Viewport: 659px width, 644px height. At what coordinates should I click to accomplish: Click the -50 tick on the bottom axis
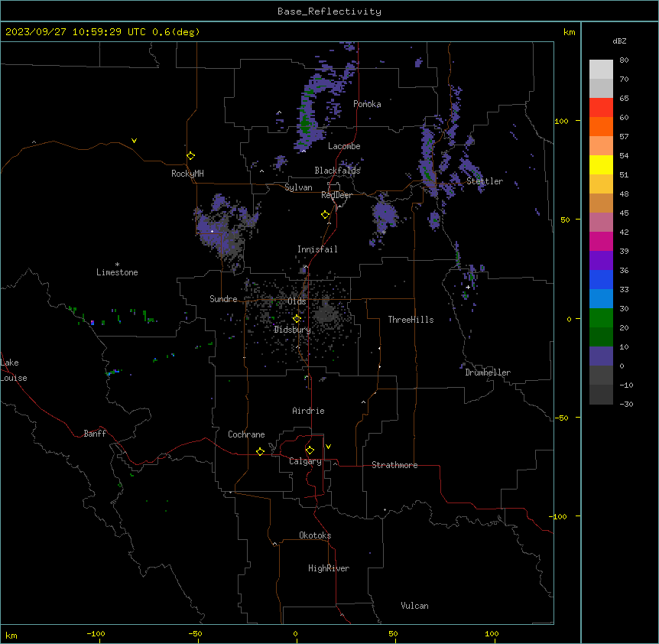click(195, 633)
